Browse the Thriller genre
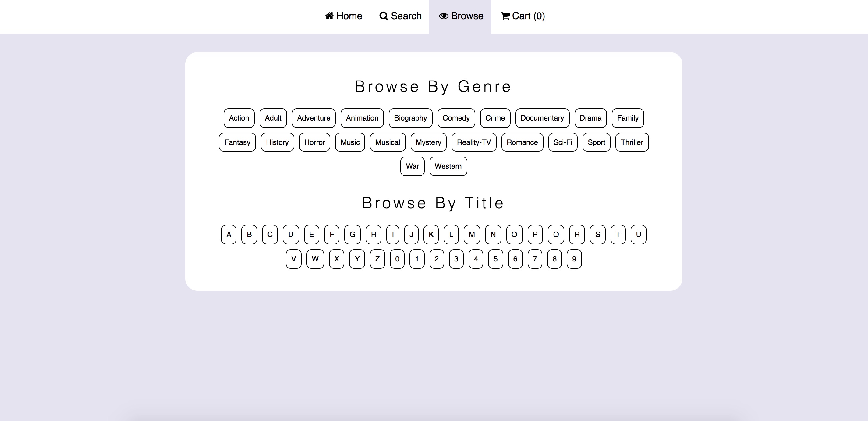Viewport: 868px width, 421px height. coord(632,142)
